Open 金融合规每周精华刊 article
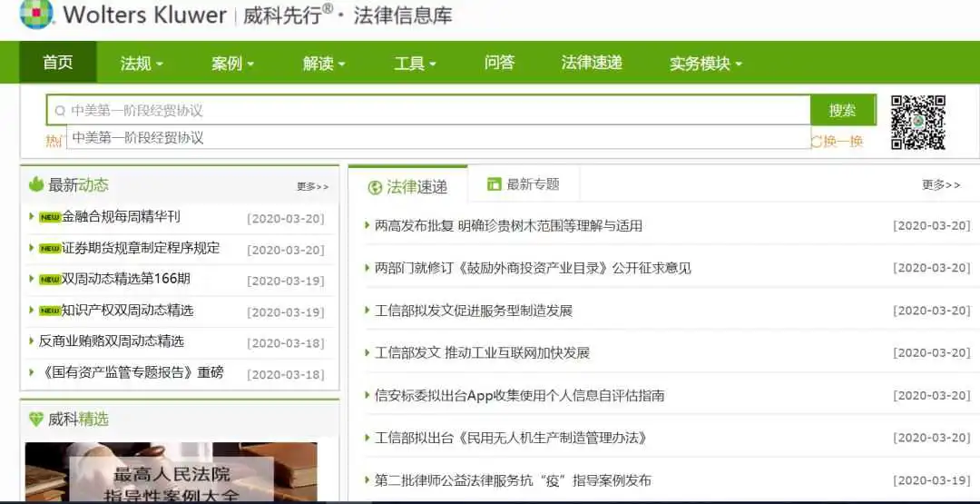The image size is (980, 504). (121, 217)
